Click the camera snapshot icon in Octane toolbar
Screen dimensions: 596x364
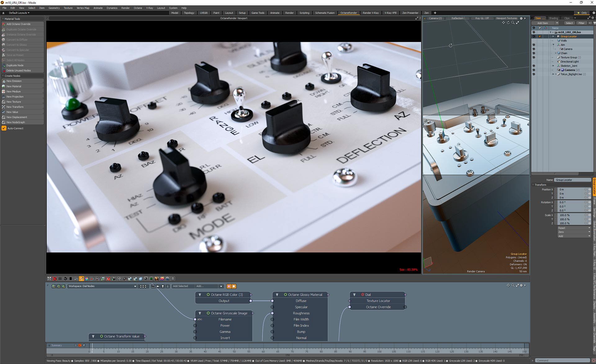[124, 278]
